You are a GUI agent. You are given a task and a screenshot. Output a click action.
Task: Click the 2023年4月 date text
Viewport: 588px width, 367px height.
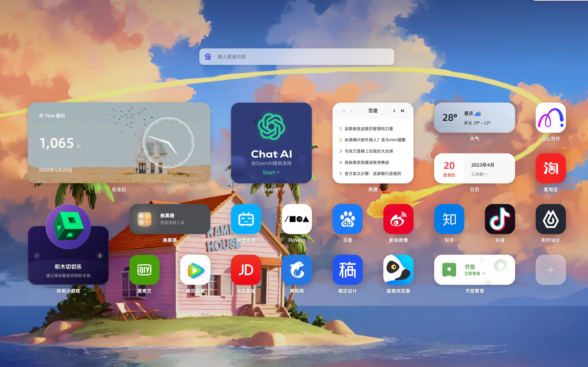[x=483, y=165]
